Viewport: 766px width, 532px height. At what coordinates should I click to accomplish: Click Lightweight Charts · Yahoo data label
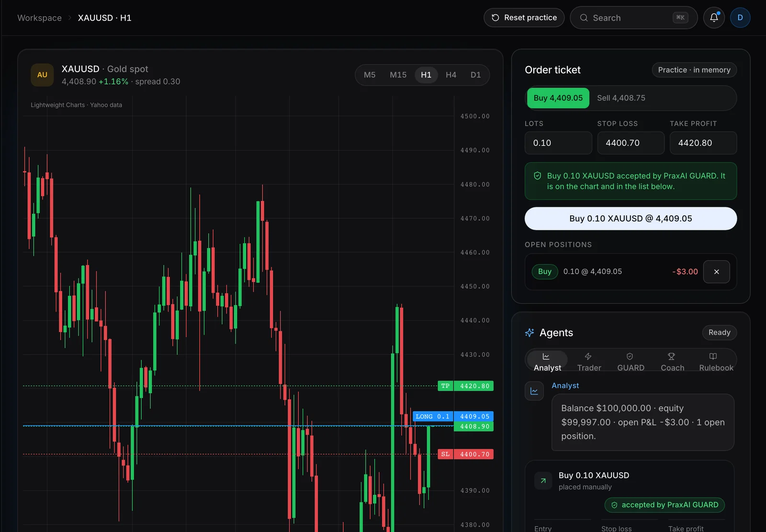[x=76, y=105]
